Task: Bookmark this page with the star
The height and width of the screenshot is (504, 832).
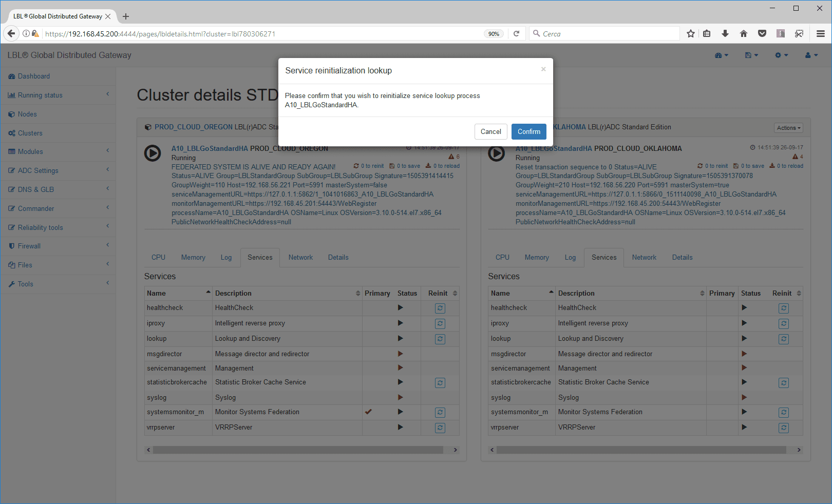Action: [691, 34]
